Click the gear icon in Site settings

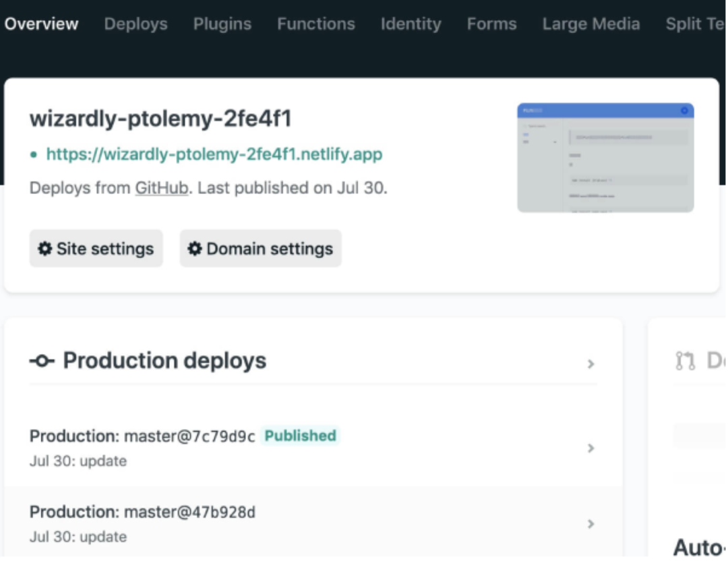coord(44,249)
